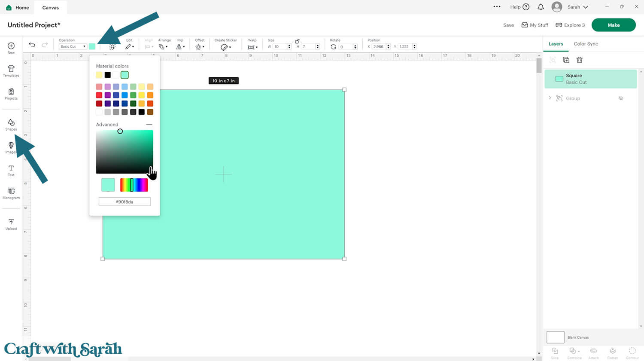Click the Height size field
Screen dimensions: 644x361
308,46
